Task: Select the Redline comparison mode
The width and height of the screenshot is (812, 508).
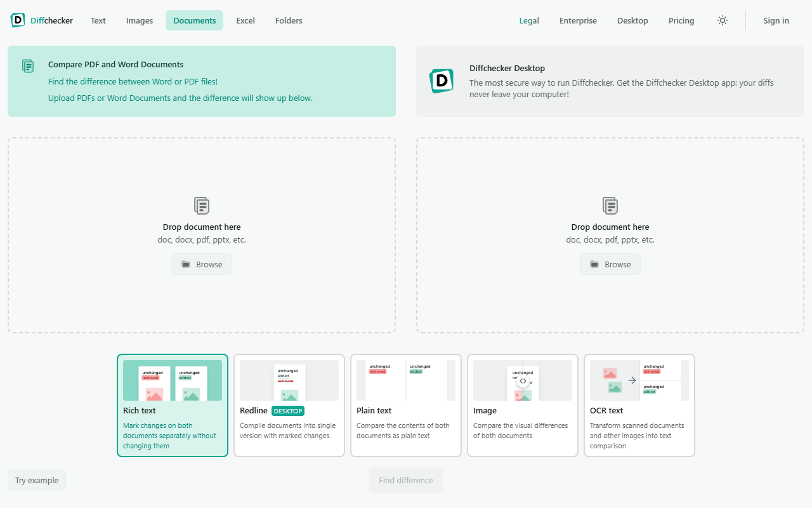Action: [289, 405]
